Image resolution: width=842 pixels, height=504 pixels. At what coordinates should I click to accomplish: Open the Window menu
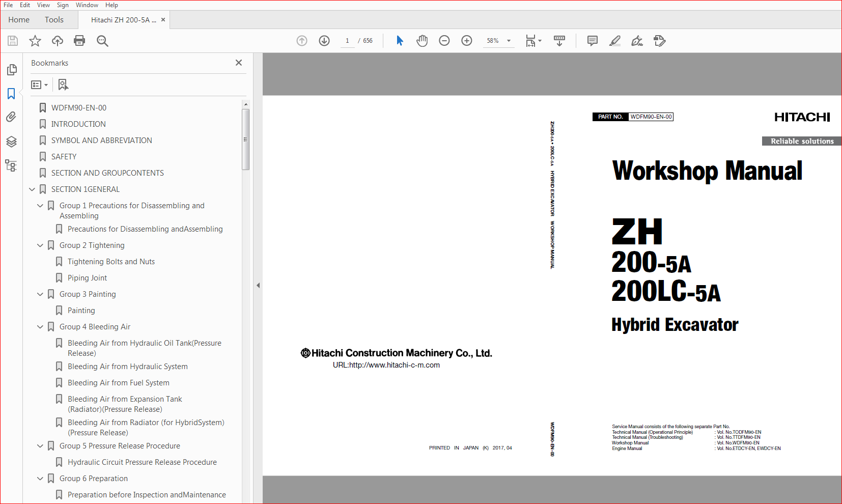coord(87,5)
